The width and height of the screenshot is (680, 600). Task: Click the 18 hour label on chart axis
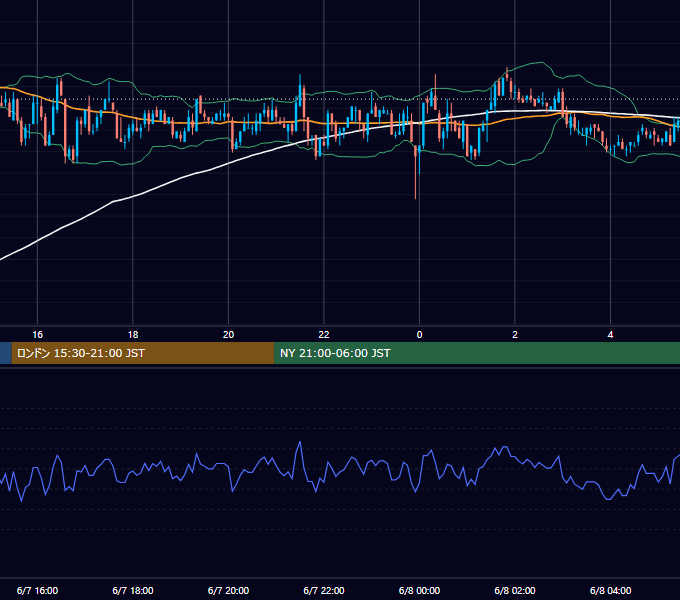[x=133, y=335]
